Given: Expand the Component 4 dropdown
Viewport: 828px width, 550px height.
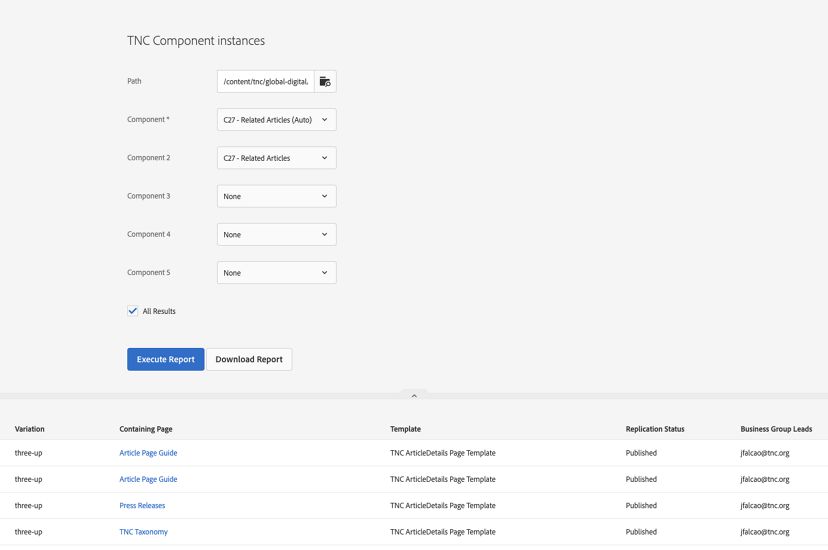Looking at the screenshot, I should (276, 234).
